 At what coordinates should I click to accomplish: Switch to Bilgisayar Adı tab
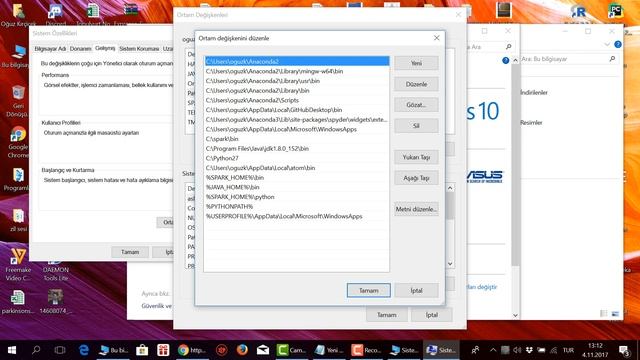click(x=50, y=49)
